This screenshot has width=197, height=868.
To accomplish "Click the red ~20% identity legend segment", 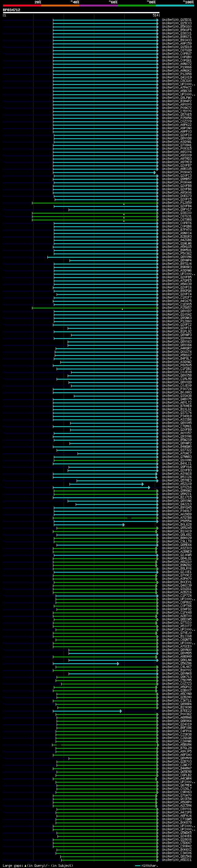I will (x=22, y=6).
